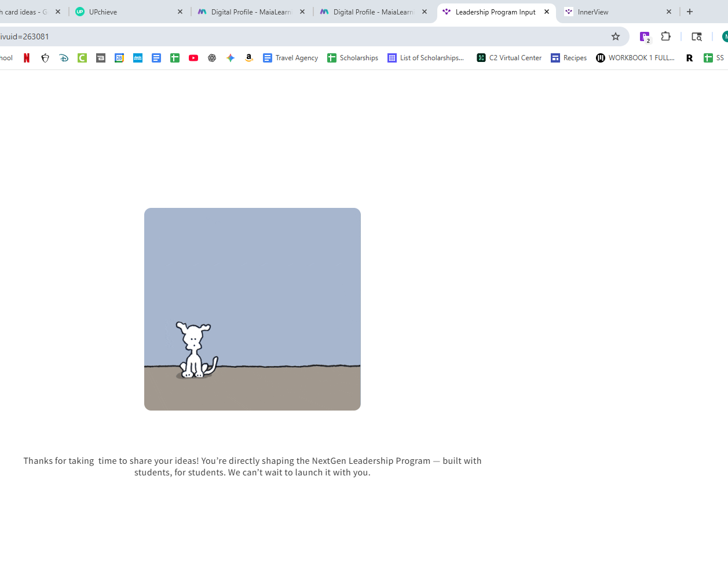Select the Leadership Program Input tab
This screenshot has width=728, height=564.
pyautogui.click(x=496, y=12)
